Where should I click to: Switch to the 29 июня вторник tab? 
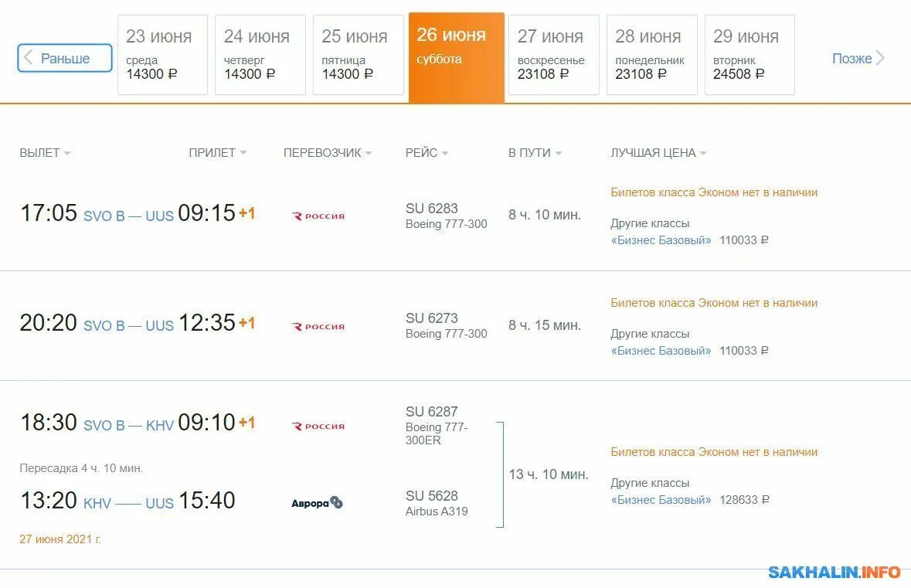[749, 55]
